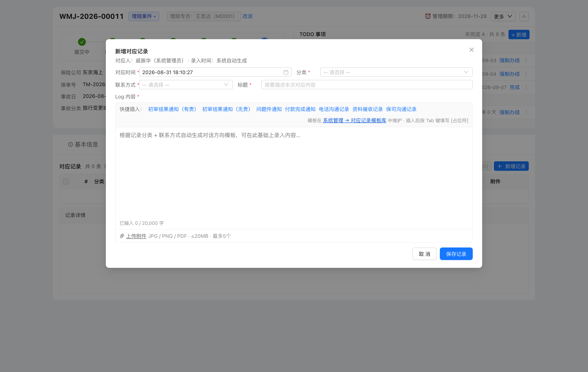Click the 取消 button
Viewport: 588px width, 372px height.
click(x=424, y=254)
